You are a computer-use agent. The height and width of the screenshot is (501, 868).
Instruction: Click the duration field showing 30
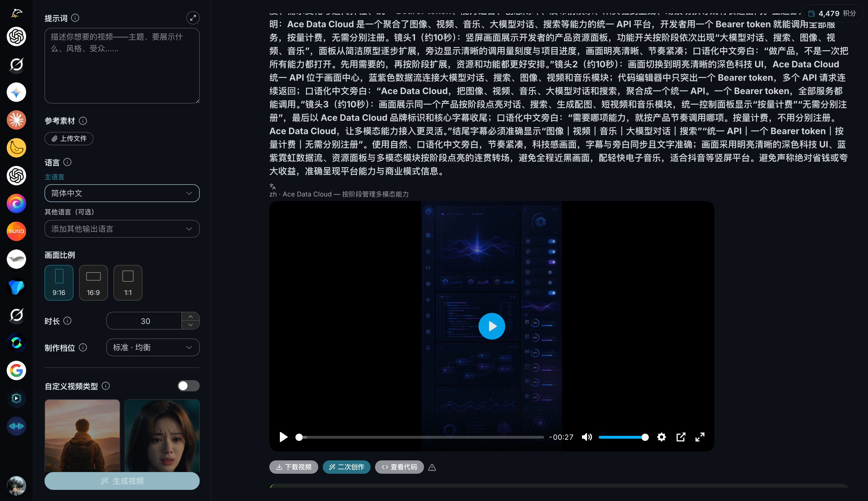[145, 321]
